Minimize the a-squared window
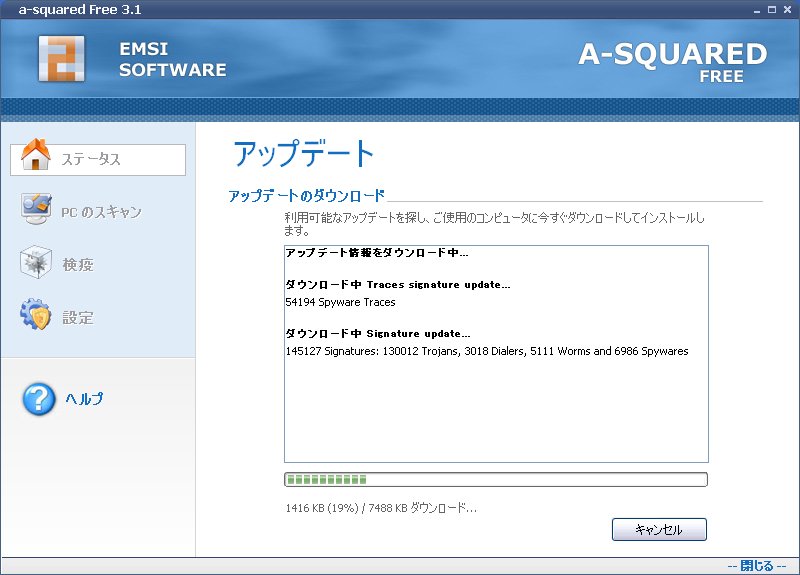 pos(757,10)
